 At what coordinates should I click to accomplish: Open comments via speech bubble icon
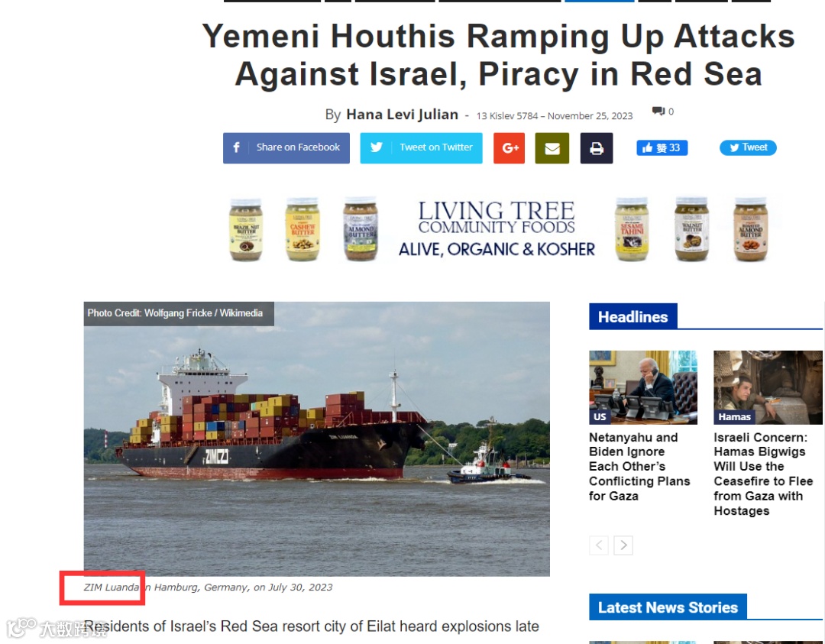[658, 111]
